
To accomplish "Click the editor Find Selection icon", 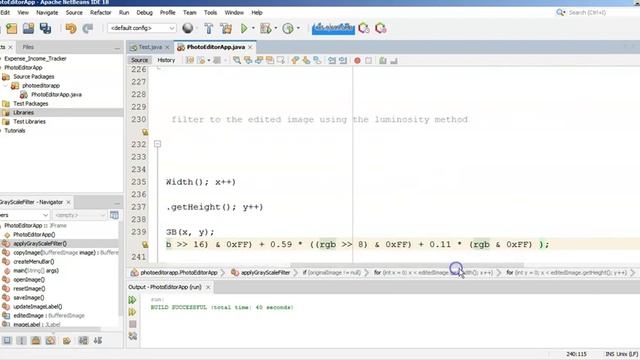I will click(237, 60).
